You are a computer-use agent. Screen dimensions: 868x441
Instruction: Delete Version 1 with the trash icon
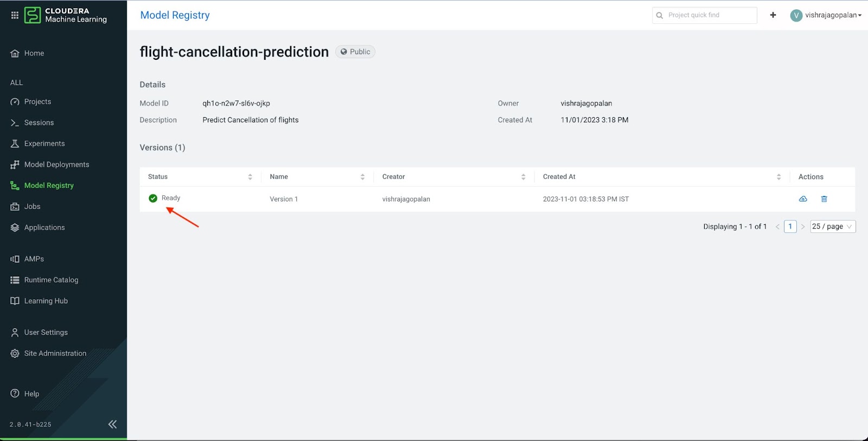824,199
